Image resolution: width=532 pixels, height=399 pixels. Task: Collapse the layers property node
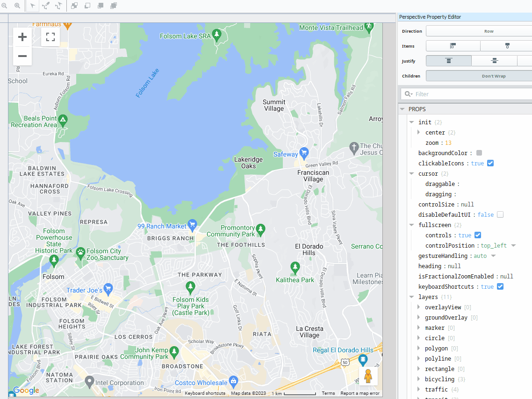[411, 297]
